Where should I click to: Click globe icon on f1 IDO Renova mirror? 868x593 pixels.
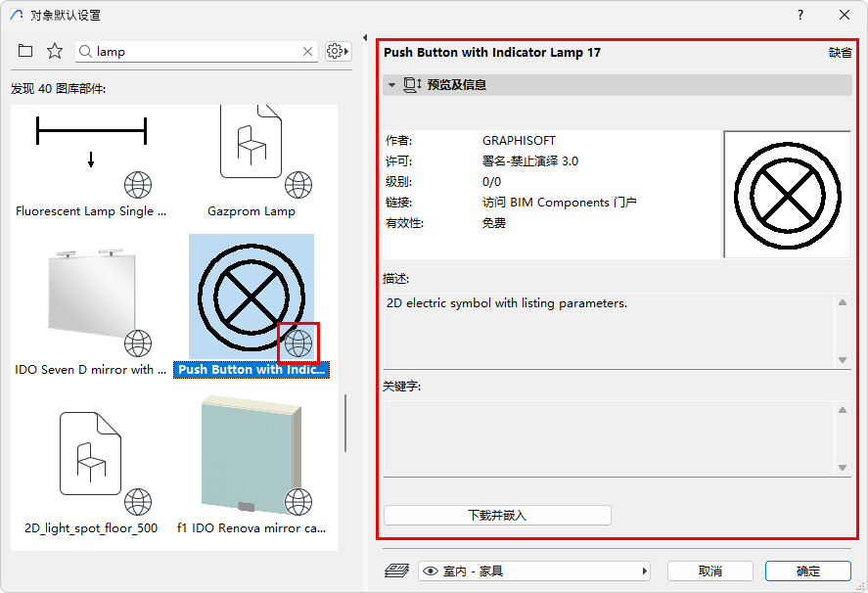(298, 502)
